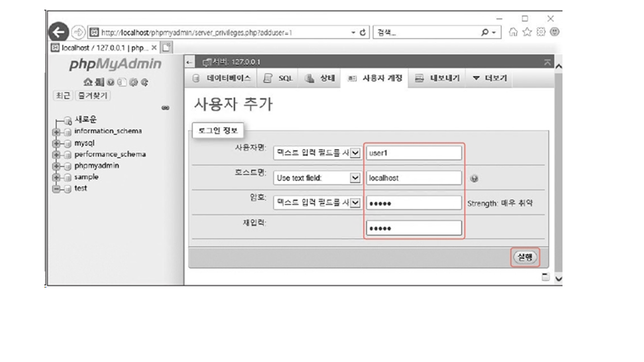644x362 pixels.
Task: Click the host name help icon
Action: pos(474,178)
